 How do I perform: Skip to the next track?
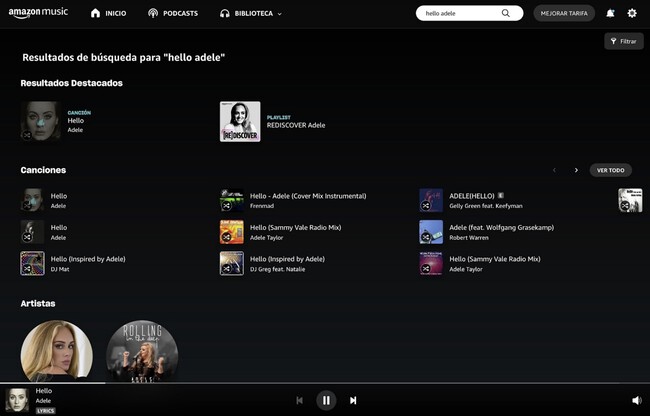coord(353,400)
